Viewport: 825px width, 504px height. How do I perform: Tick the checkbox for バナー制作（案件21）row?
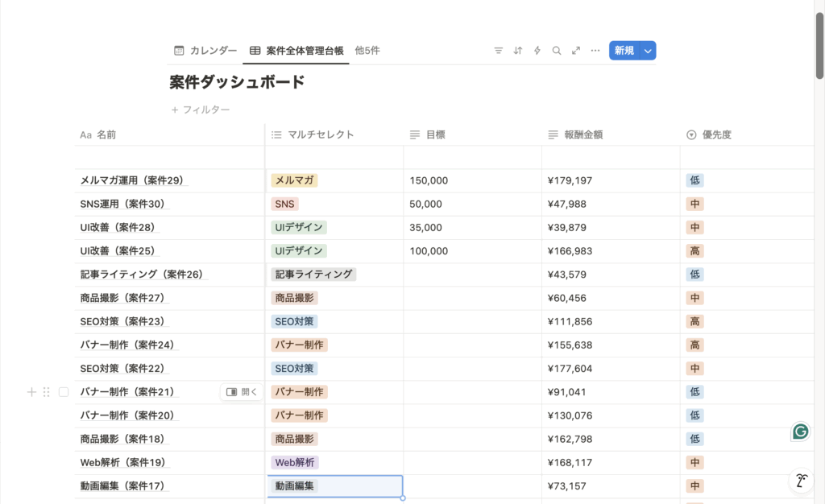(64, 392)
